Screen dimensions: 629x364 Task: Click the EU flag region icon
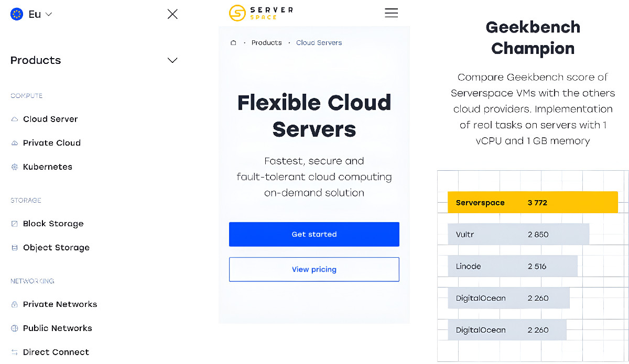coord(16,14)
